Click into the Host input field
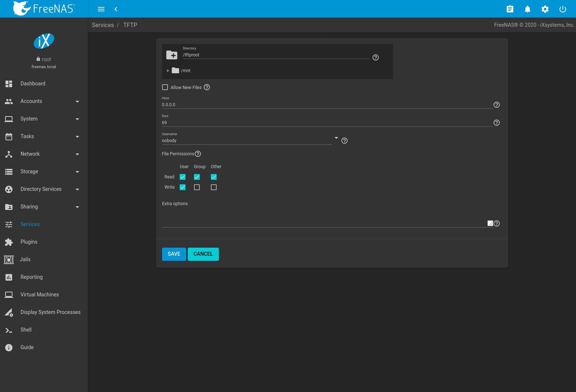This screenshot has width=576, height=392. pos(326,105)
